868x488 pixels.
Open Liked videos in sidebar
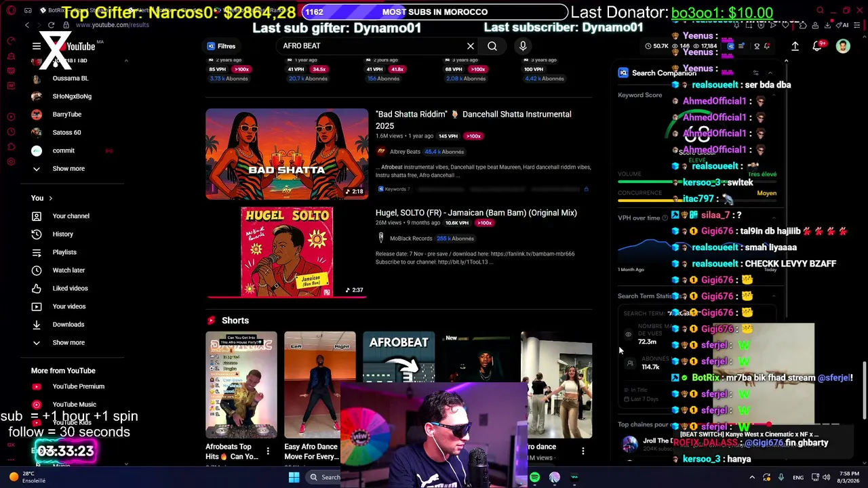pyautogui.click(x=70, y=289)
